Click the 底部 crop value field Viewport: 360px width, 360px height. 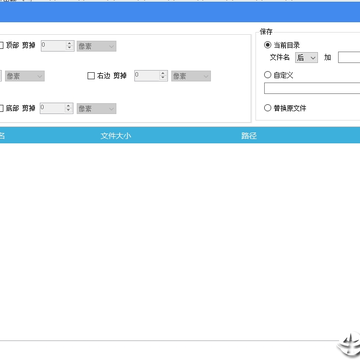(52, 108)
